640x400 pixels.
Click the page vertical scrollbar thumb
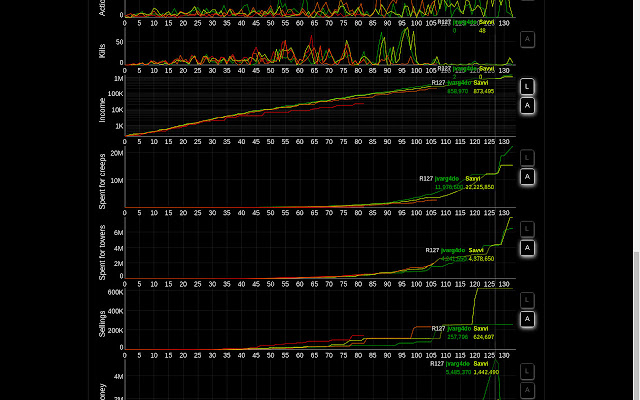click(636, 326)
